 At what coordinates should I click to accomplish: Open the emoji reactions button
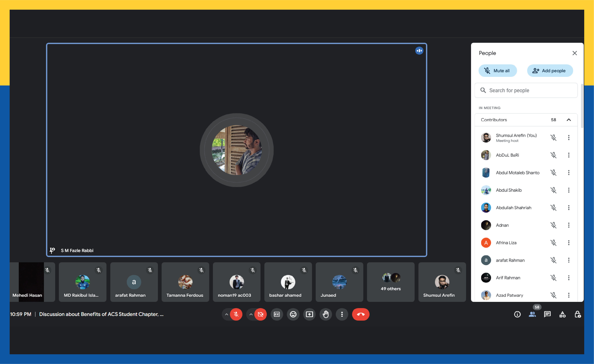[x=293, y=314]
